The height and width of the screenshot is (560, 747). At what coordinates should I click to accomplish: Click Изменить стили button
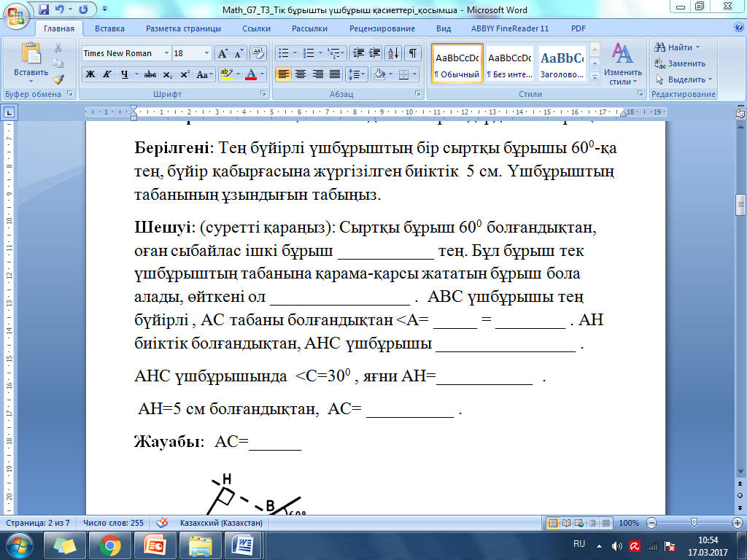pos(623,64)
